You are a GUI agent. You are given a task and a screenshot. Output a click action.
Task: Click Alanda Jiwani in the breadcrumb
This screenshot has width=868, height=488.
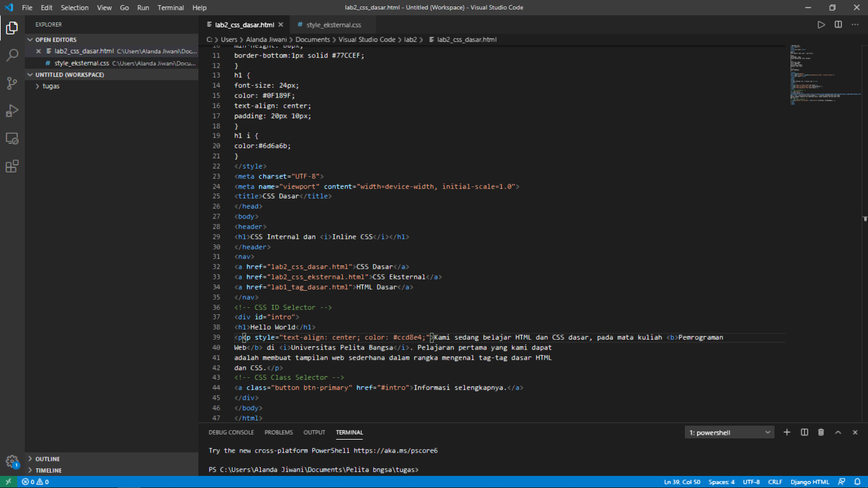(267, 39)
